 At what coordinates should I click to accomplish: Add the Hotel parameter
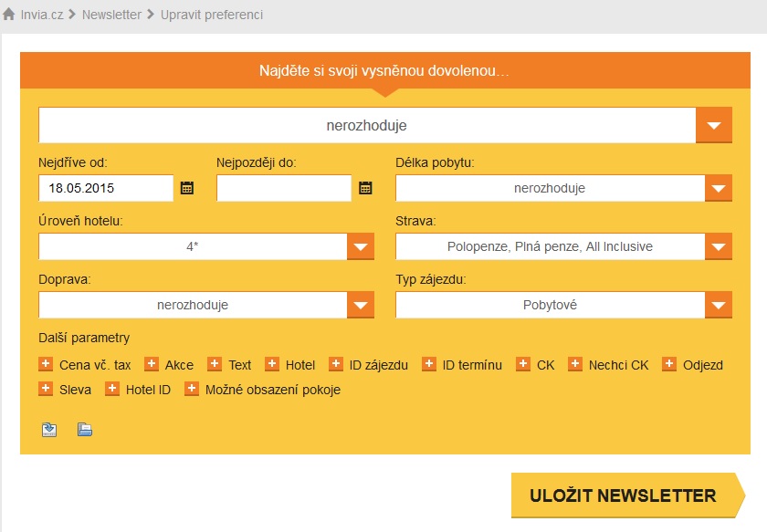[272, 364]
